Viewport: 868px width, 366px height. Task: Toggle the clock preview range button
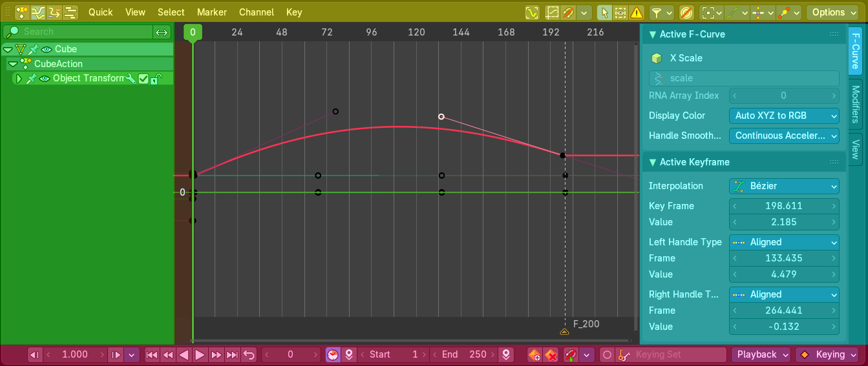tap(333, 354)
